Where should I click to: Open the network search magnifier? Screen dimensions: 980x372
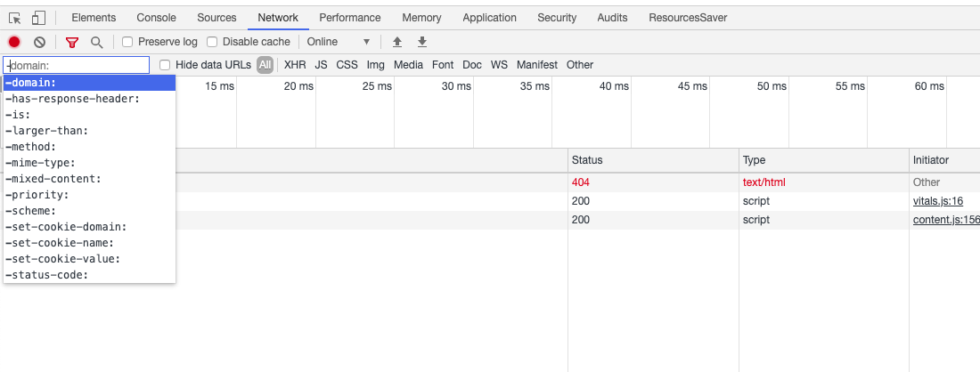tap(96, 42)
